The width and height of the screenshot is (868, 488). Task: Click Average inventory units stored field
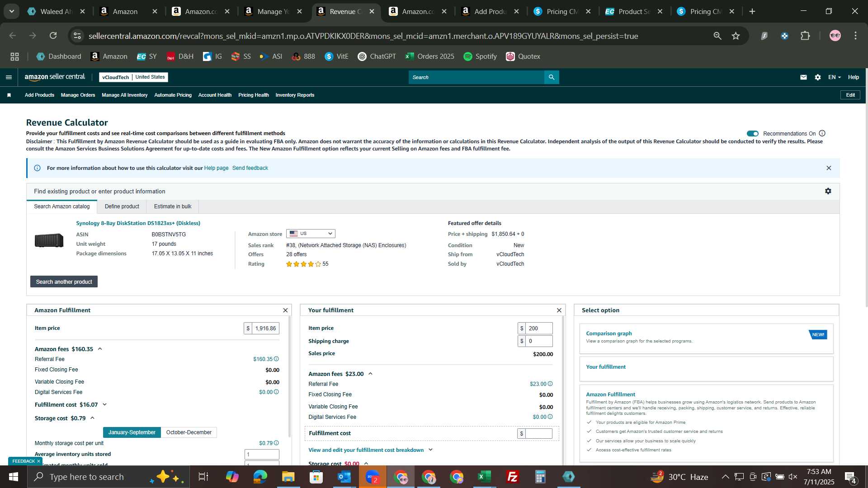coord(262,455)
